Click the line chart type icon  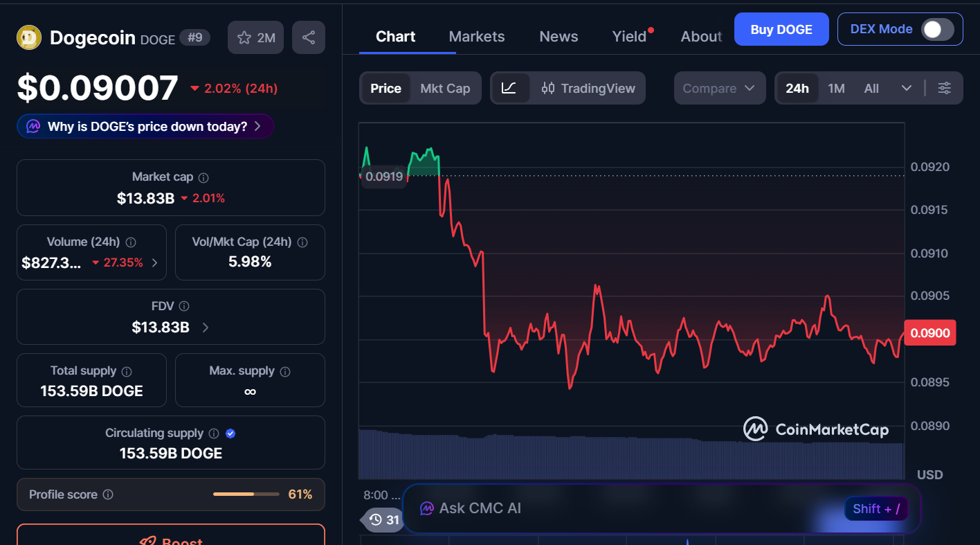510,88
